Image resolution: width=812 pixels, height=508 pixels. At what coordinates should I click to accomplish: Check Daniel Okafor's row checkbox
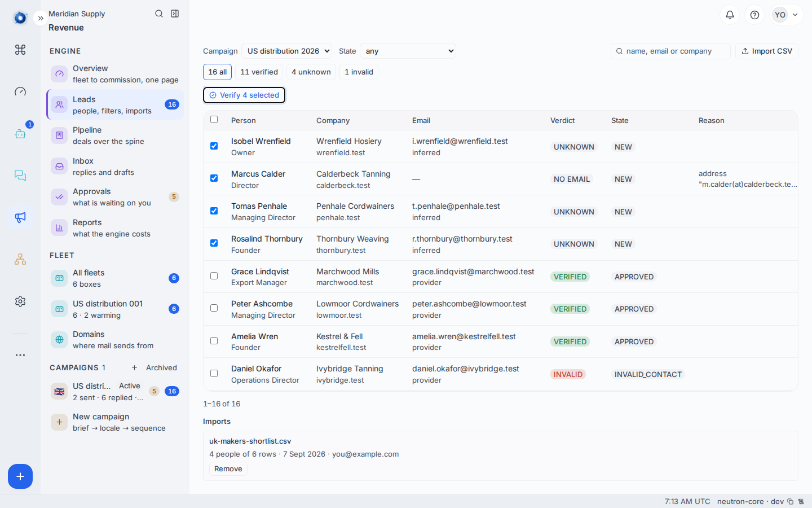(x=214, y=373)
